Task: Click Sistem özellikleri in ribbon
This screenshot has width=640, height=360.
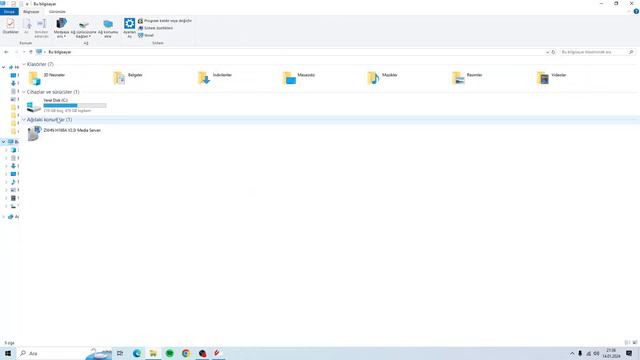Action: tap(156, 28)
